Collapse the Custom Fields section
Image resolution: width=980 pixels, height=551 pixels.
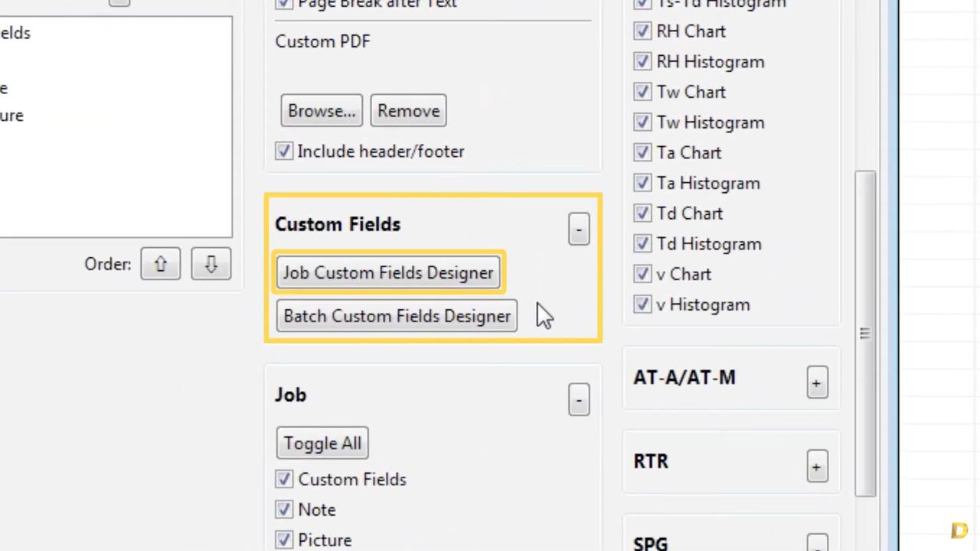[578, 229]
